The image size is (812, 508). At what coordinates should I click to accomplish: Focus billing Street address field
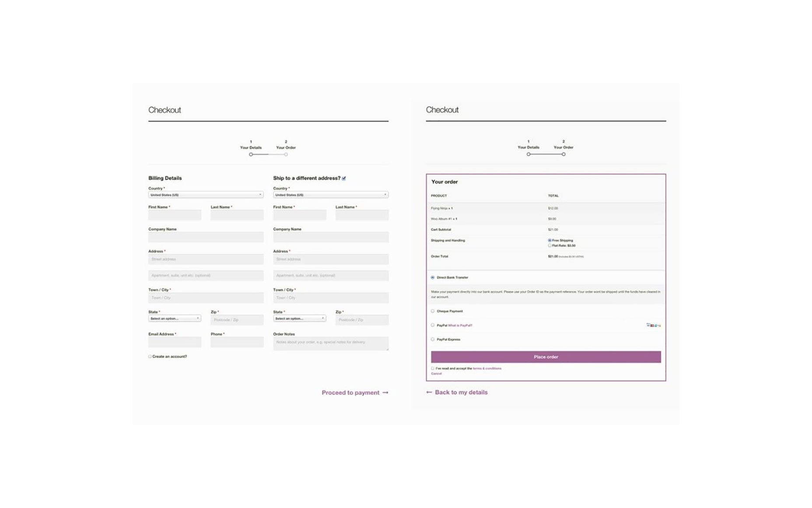point(206,259)
